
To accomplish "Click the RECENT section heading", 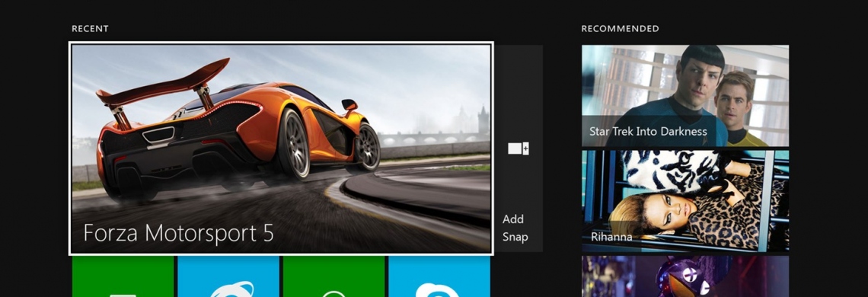I will (91, 28).
